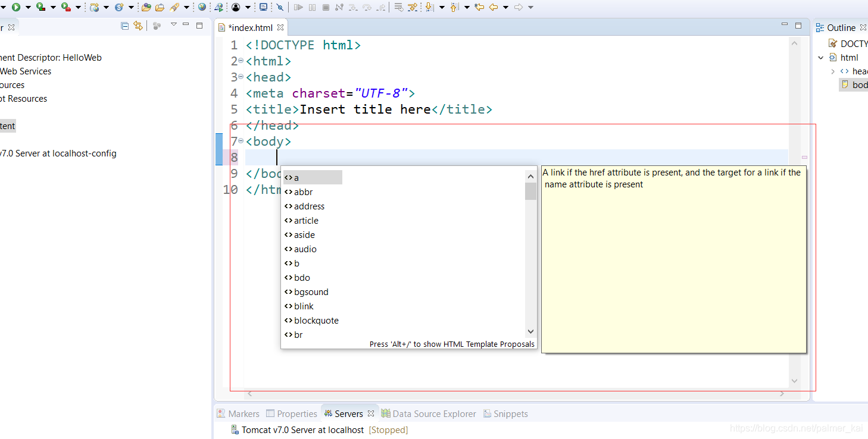
Task: Go to Last Edit Location icon
Action: [479, 7]
